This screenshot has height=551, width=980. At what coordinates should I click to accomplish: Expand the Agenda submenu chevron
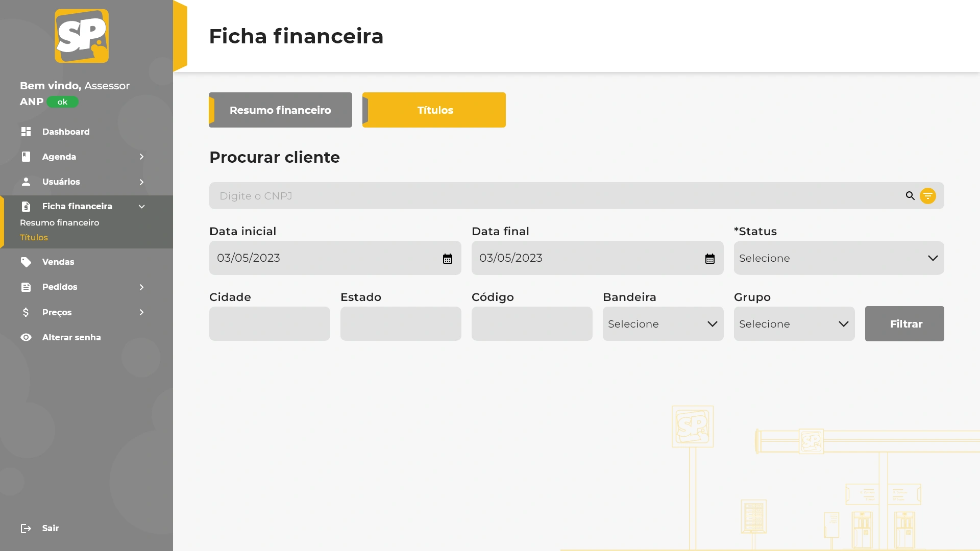(142, 157)
